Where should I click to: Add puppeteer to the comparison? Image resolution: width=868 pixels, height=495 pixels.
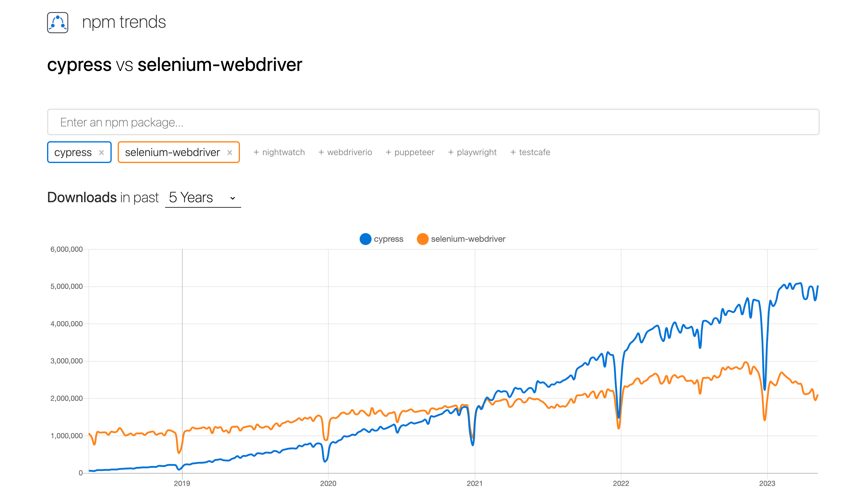[x=410, y=152]
